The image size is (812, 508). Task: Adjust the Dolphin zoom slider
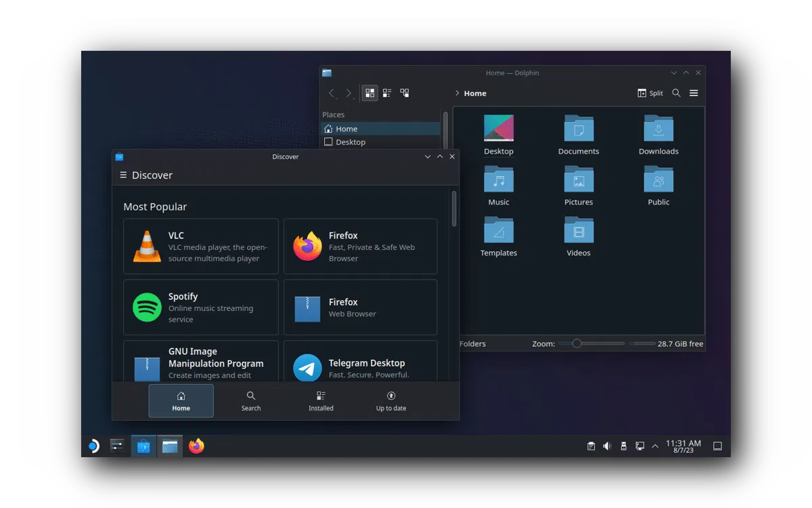tap(577, 343)
